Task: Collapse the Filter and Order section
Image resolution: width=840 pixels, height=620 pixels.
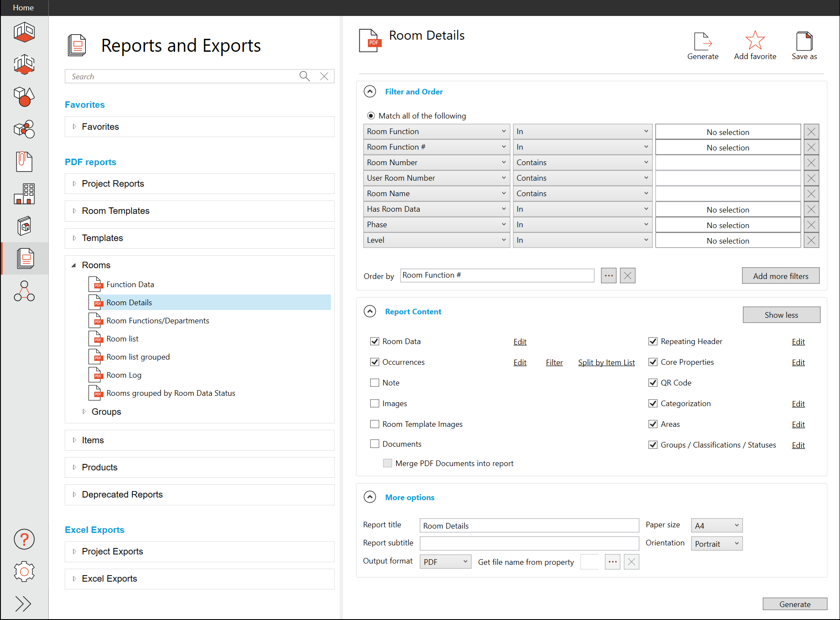Action: pyautogui.click(x=370, y=92)
